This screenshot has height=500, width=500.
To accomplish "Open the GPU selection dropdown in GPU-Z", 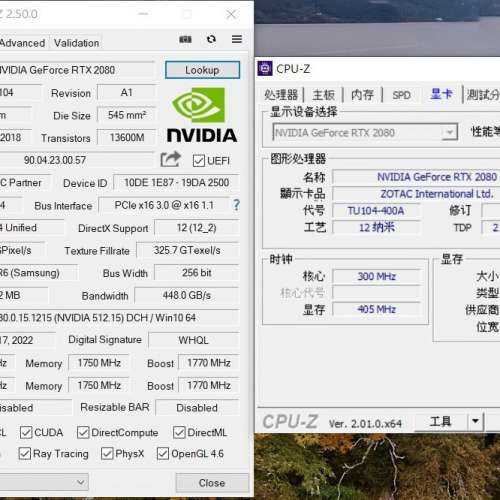I will pos(44,482).
